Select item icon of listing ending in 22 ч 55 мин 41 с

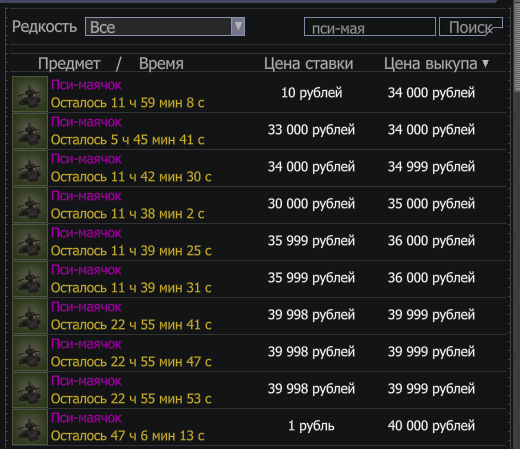click(30, 316)
